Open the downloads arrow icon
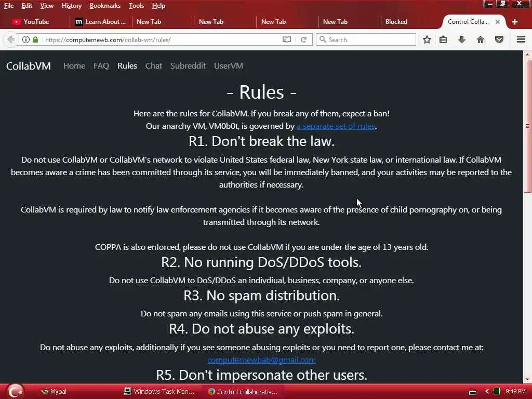 tap(461, 39)
